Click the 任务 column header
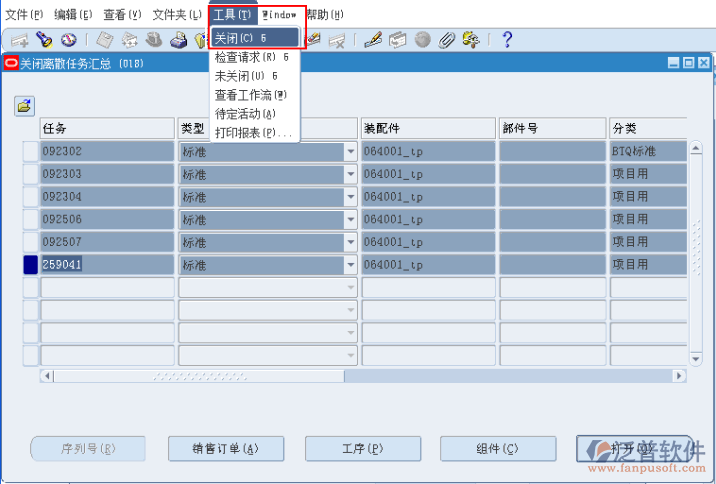Screen dimensions: 716x484 (107, 128)
